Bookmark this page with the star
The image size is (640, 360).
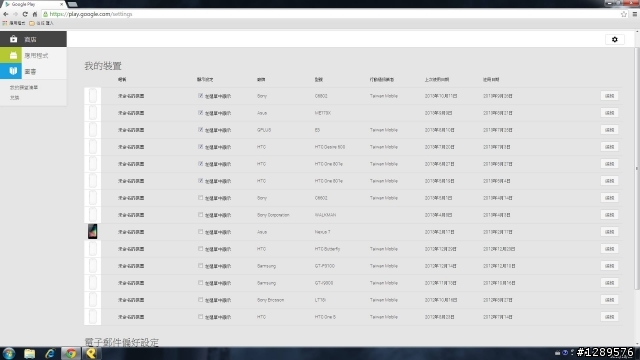(624, 14)
